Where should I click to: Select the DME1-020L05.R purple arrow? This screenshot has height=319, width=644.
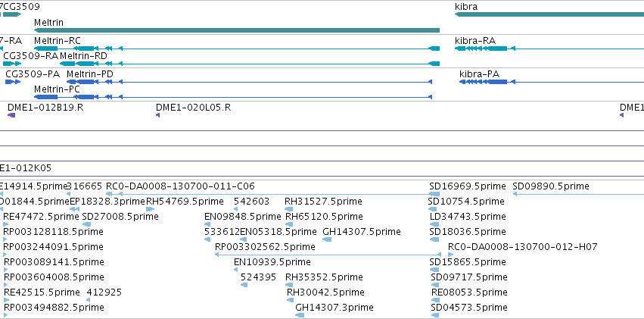click(157, 115)
